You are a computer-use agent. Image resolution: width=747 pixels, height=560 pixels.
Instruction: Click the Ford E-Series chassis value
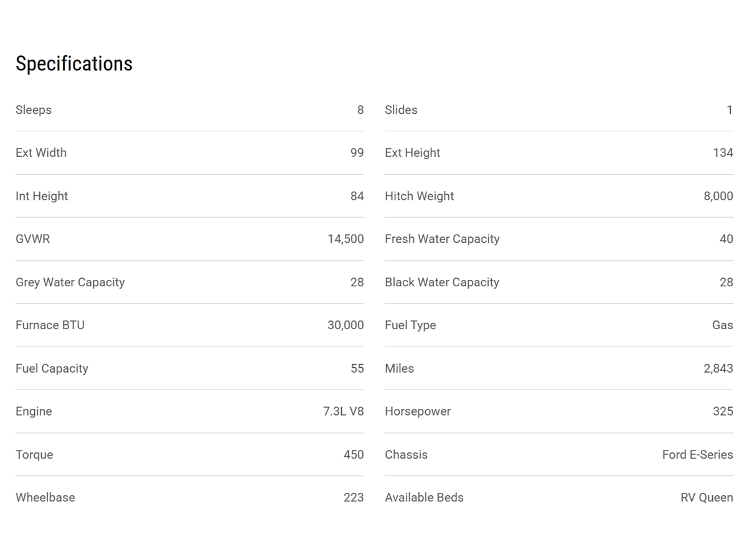click(x=697, y=455)
